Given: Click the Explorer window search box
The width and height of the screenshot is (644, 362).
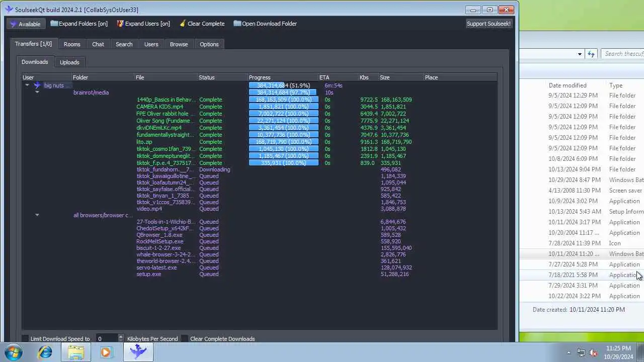Looking at the screenshot, I should (x=623, y=54).
